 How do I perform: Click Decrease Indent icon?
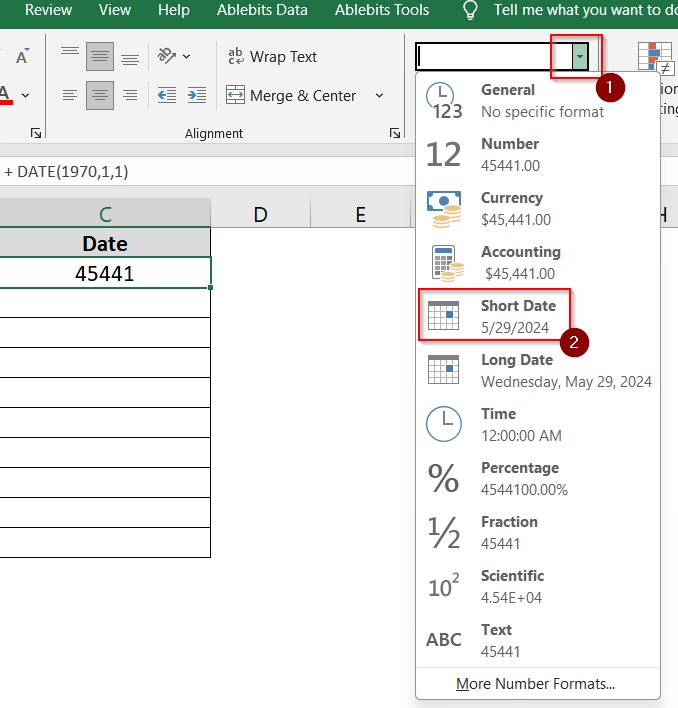coord(167,95)
